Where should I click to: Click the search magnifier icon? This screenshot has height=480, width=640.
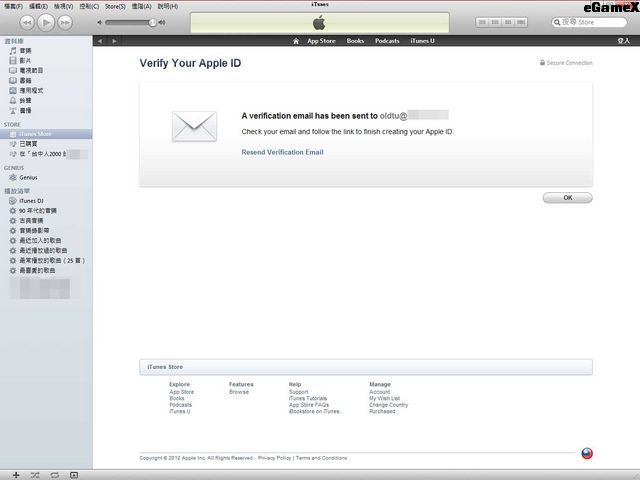pos(557,22)
